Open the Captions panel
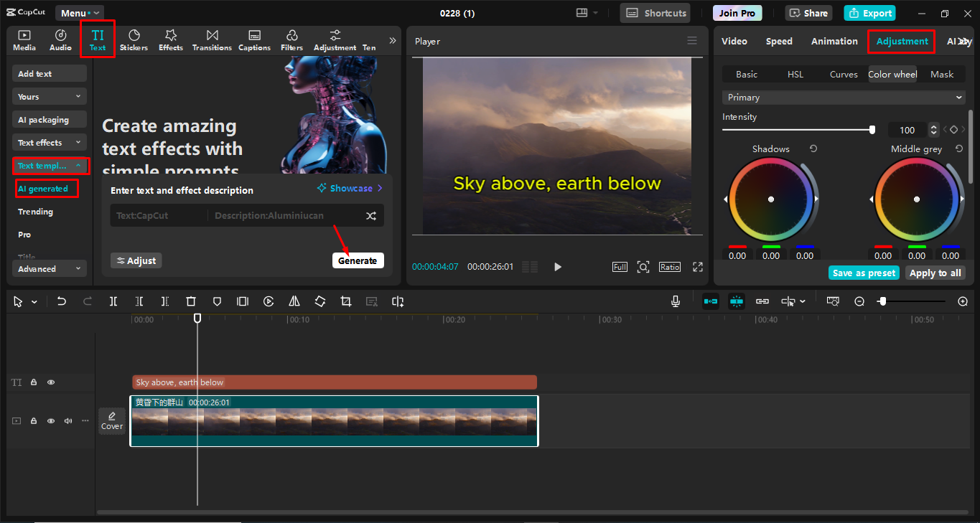 point(254,39)
